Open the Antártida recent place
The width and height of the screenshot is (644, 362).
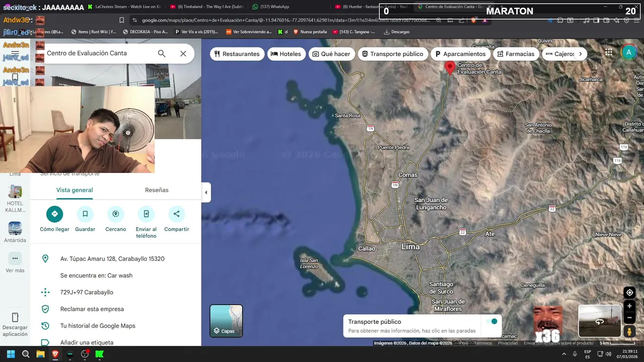pos(15,232)
